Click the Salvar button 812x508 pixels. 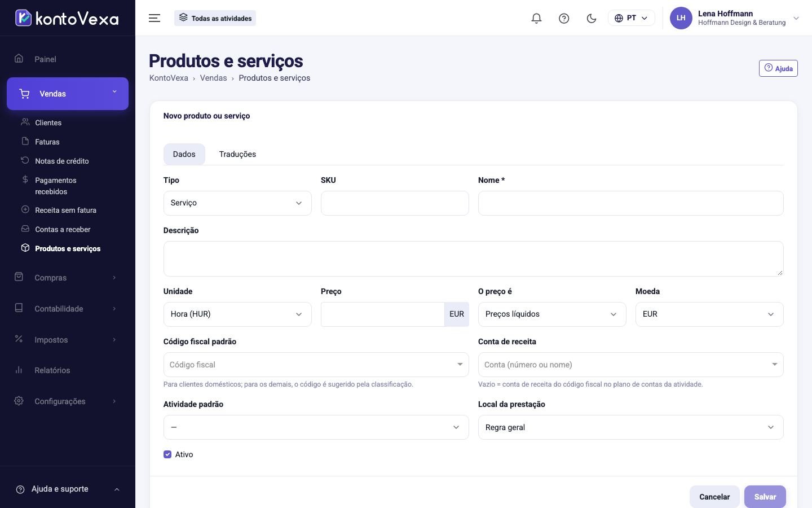[765, 497]
